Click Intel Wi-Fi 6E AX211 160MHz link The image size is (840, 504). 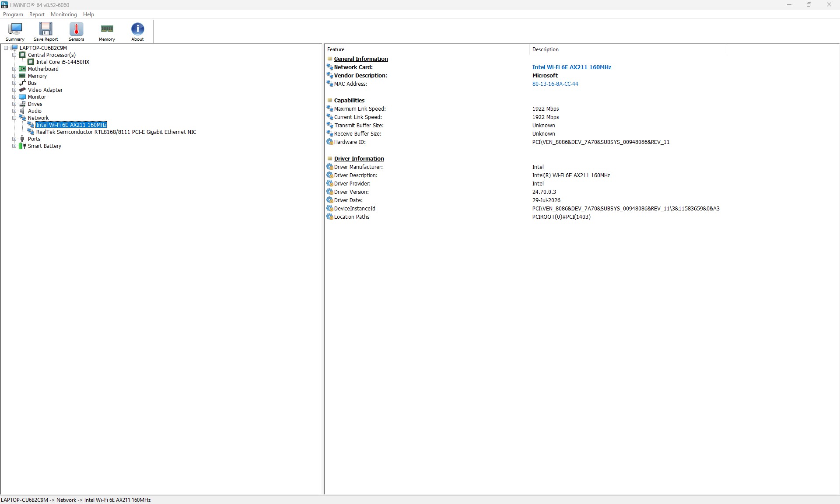[x=571, y=67]
